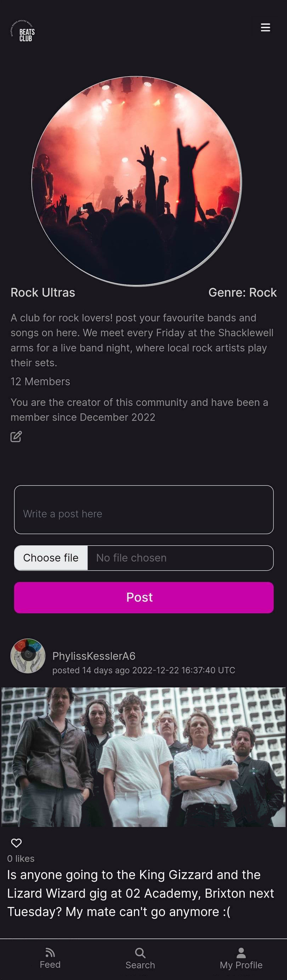Select the Feed tab label
287x980 pixels.
point(50,964)
